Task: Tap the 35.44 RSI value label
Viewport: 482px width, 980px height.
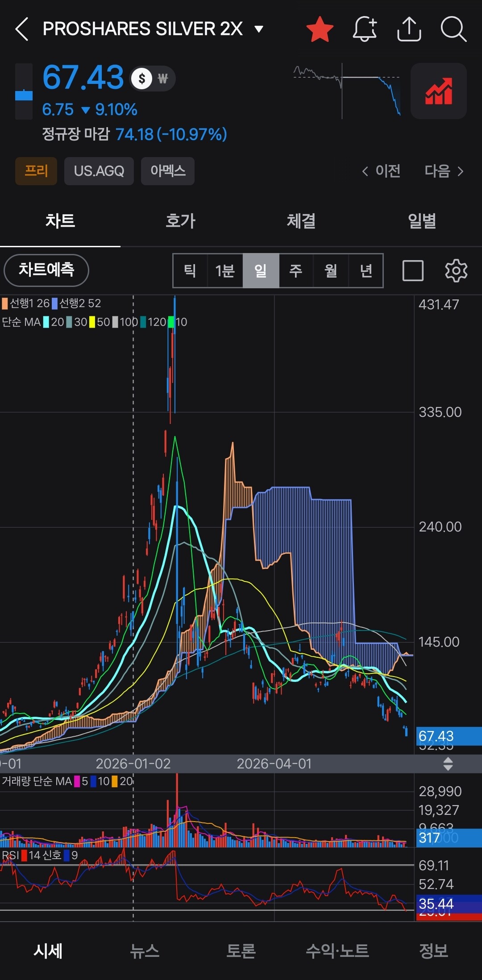Action: pos(449,904)
